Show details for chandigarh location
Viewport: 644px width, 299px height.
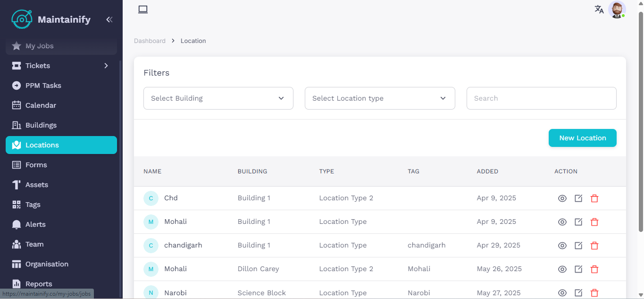(x=562, y=246)
